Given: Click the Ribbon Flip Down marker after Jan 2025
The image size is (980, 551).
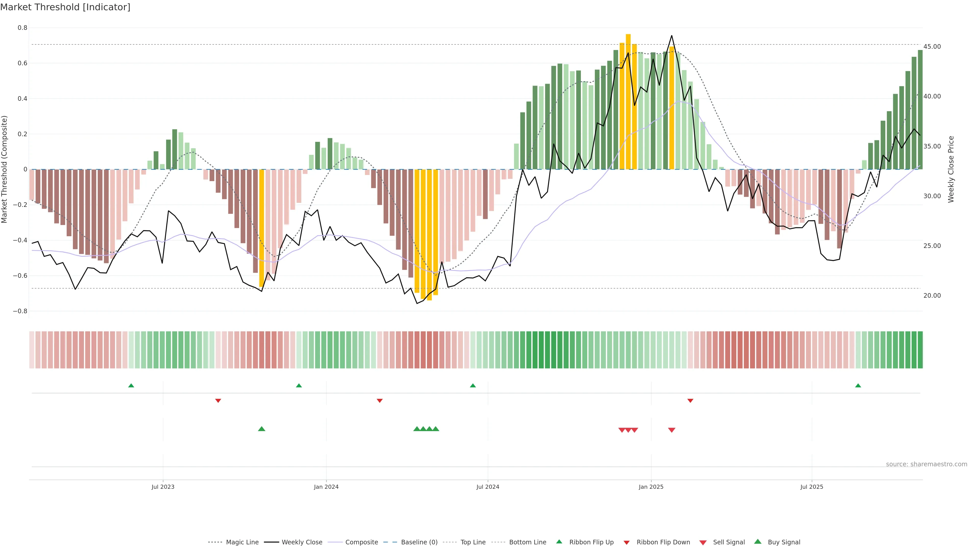Looking at the screenshot, I should point(690,401).
